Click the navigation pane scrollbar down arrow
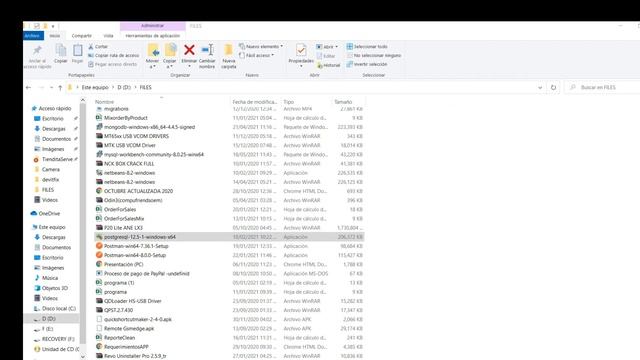The image size is (640, 360). pyautogui.click(x=83, y=357)
